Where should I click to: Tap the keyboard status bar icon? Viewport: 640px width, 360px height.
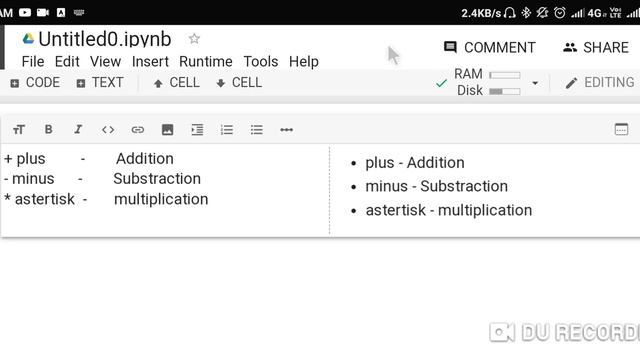[79, 13]
